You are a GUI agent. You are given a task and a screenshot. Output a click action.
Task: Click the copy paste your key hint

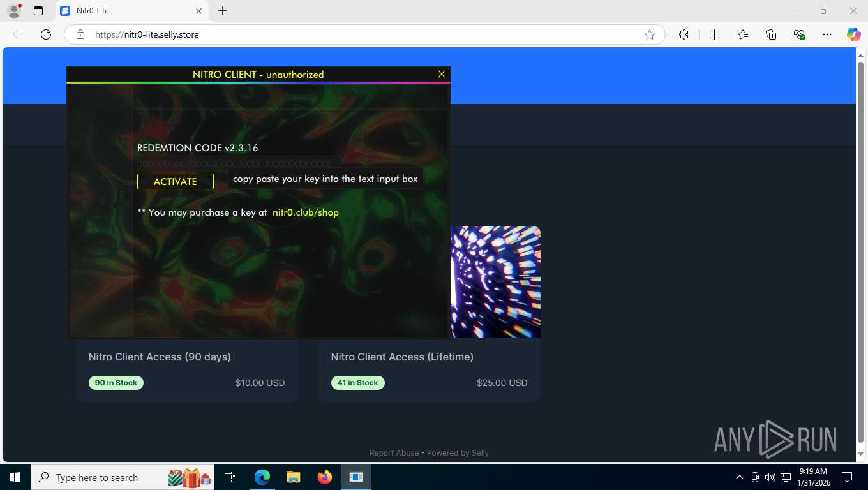[325, 179]
